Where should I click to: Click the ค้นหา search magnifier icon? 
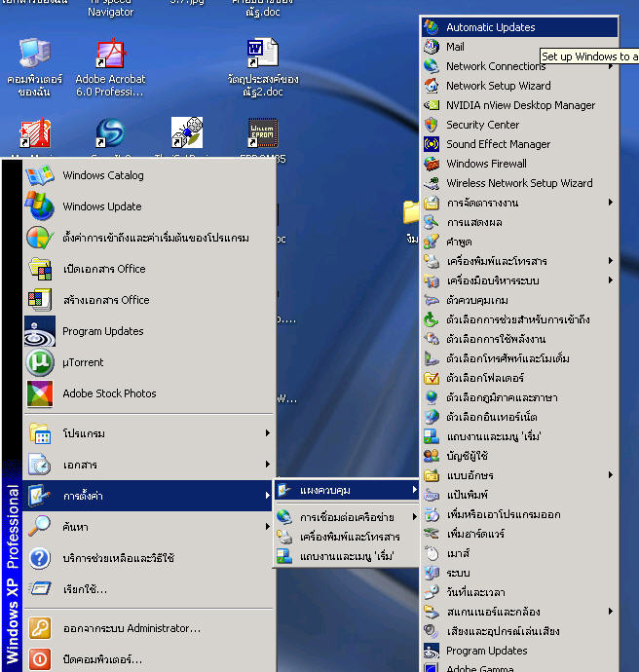(39, 526)
